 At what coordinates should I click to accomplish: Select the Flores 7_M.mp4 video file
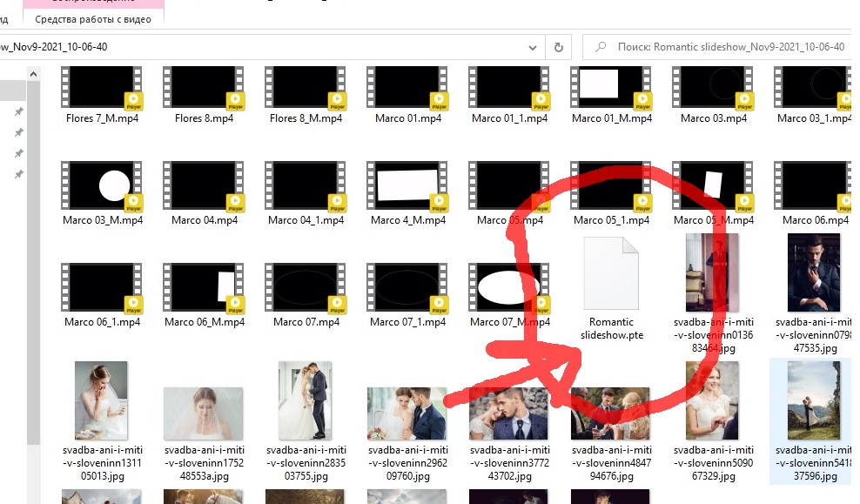102,88
